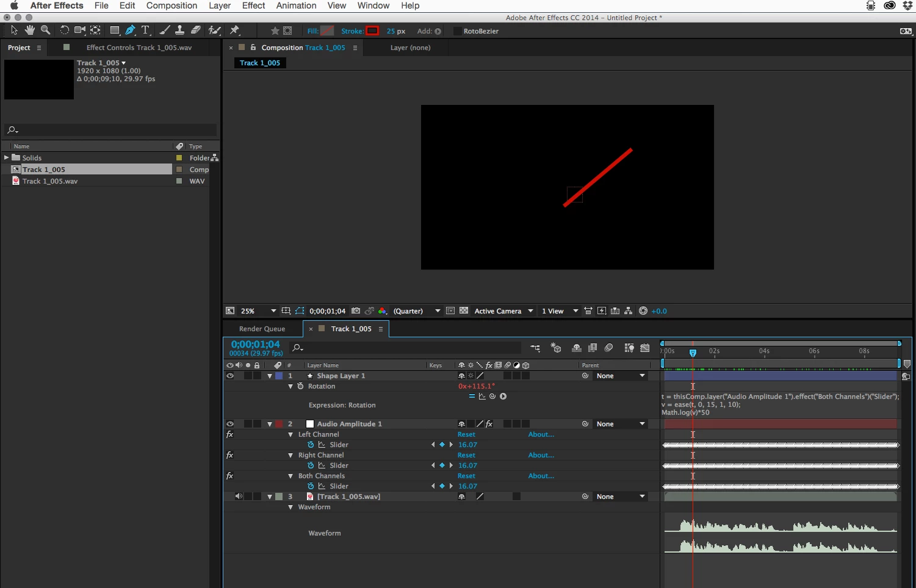Click the region of interest icon
Screen dimensions: 916x588
coord(450,310)
